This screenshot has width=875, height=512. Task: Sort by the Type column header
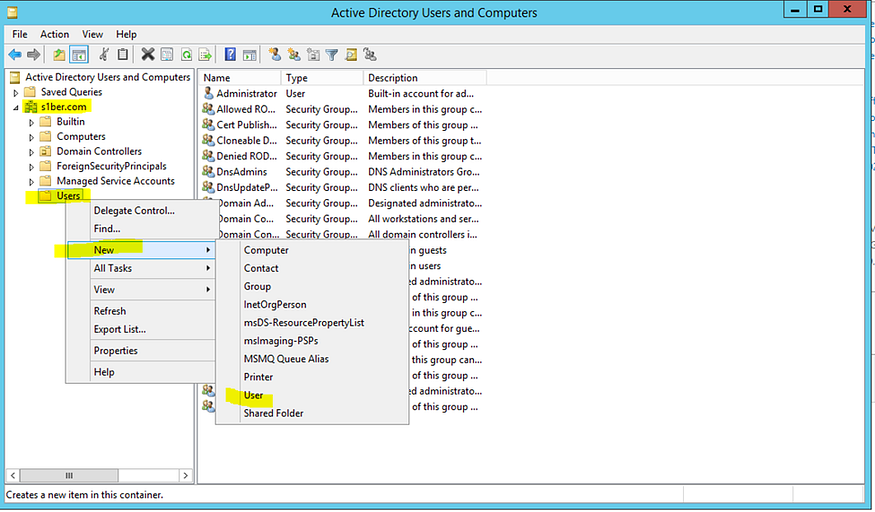(x=322, y=78)
